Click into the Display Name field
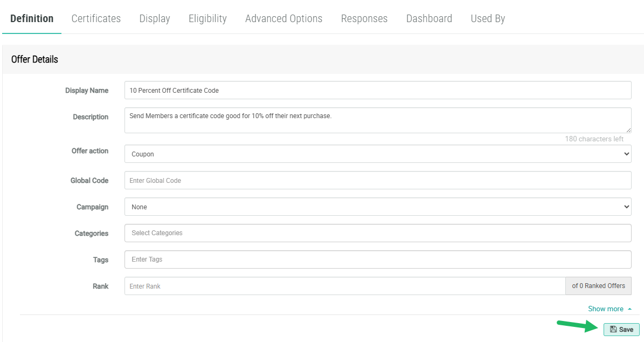The image size is (644, 342). [377, 90]
